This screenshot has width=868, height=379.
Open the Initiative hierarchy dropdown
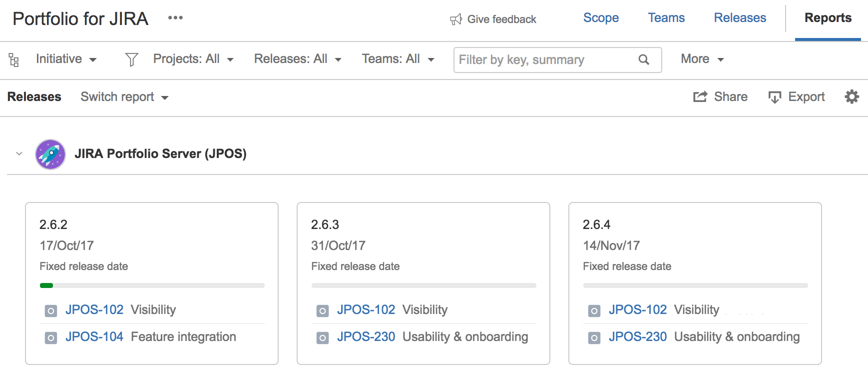click(x=66, y=59)
